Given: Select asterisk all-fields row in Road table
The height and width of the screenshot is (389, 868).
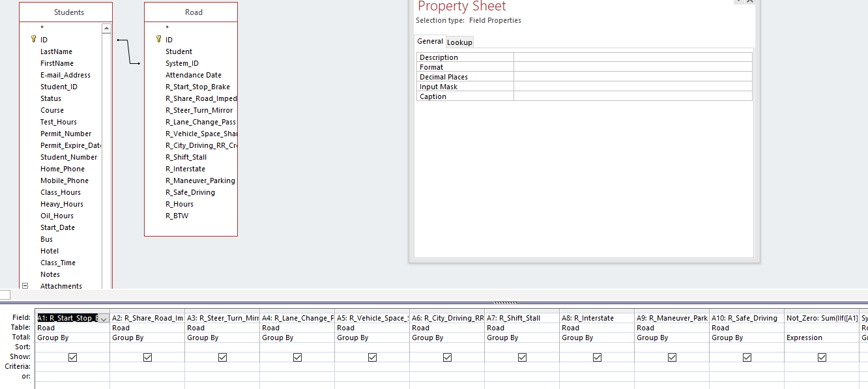Looking at the screenshot, I should [167, 28].
